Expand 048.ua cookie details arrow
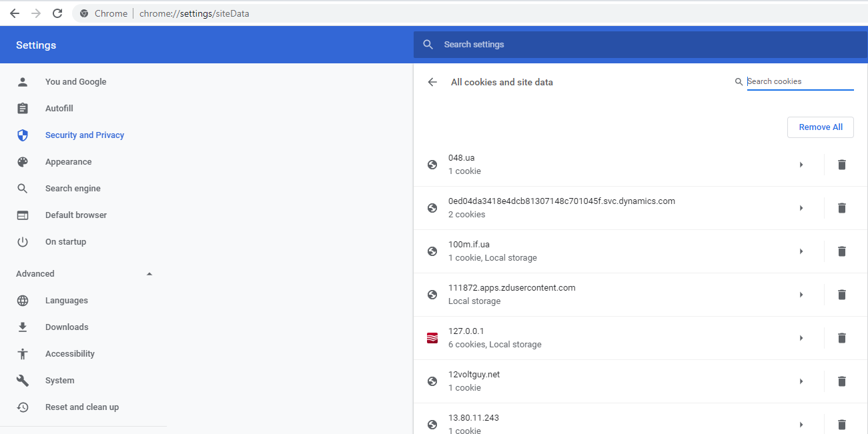Viewport: 868px width, 434px height. [801, 165]
